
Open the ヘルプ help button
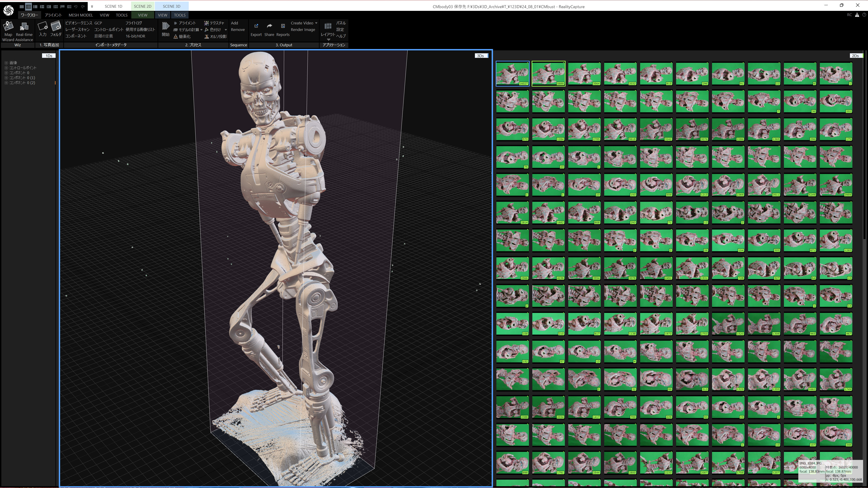tap(341, 36)
